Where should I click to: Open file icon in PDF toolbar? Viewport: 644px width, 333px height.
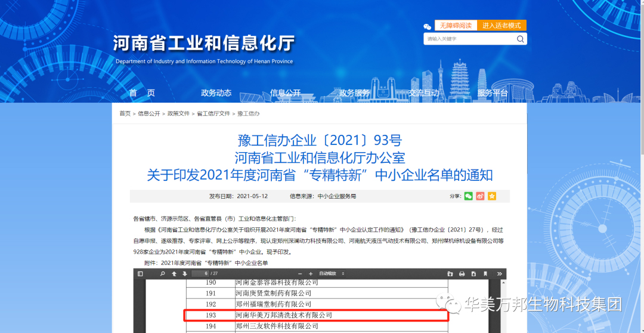point(450,274)
